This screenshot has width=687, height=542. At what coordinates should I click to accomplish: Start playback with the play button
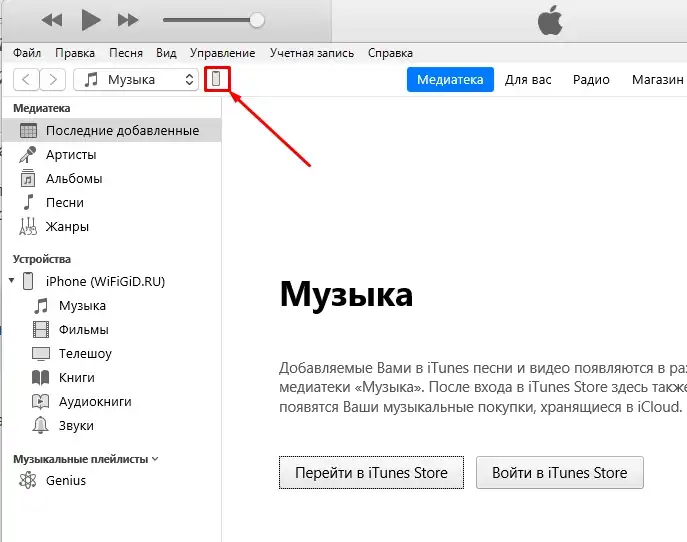point(91,20)
